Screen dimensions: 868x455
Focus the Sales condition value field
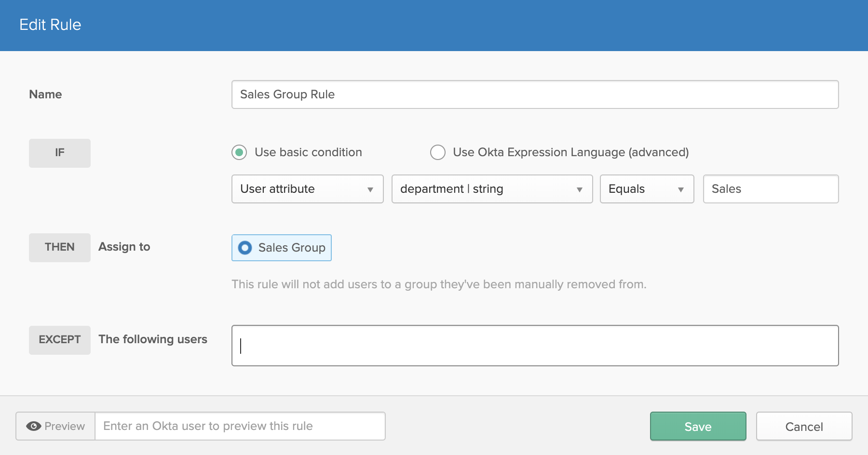771,189
